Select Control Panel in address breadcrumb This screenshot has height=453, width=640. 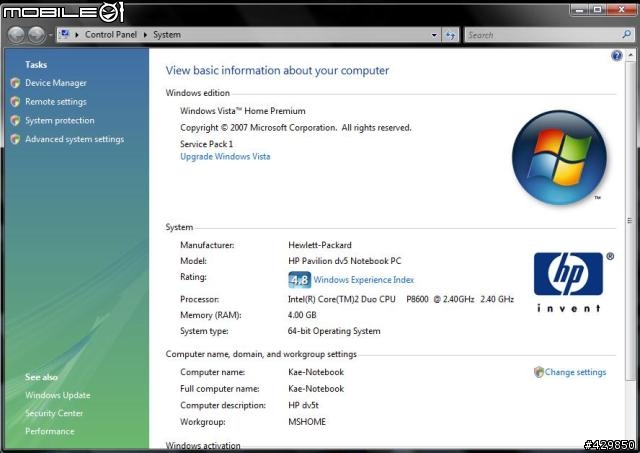point(111,35)
